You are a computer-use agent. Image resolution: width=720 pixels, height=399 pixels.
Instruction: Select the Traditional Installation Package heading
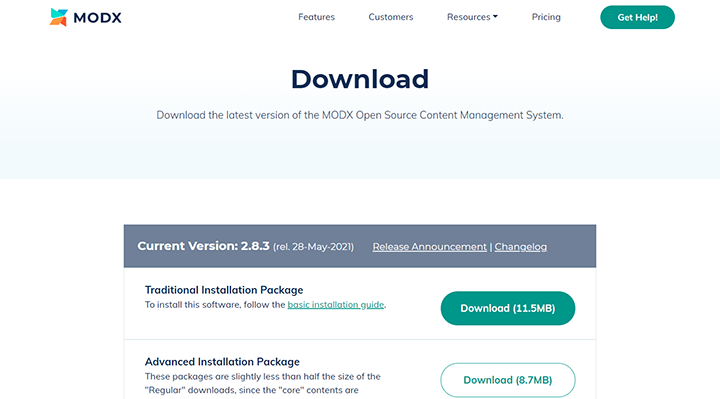click(224, 290)
